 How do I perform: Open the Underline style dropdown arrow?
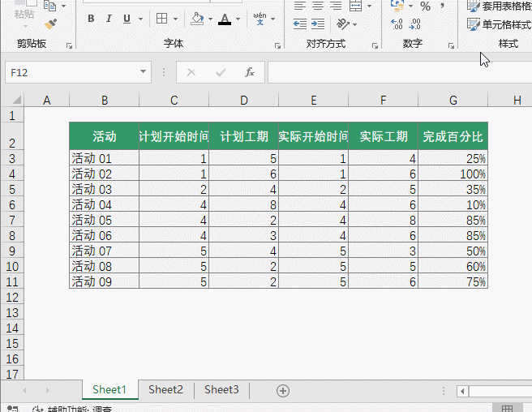pos(140,19)
